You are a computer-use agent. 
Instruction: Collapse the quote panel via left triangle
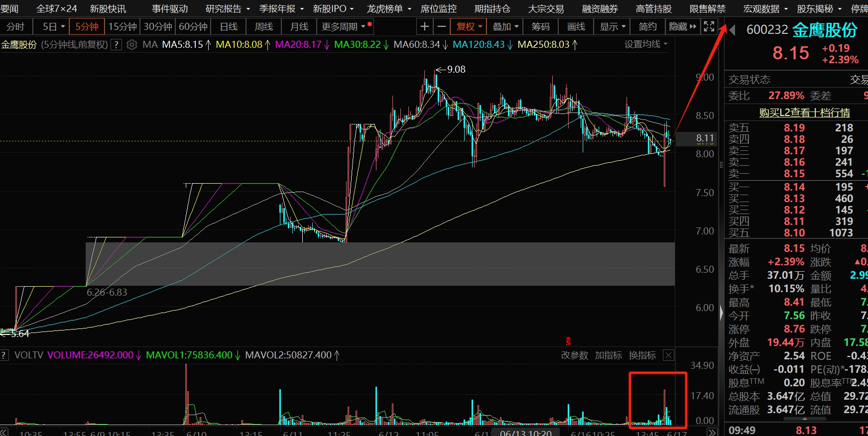click(732, 30)
